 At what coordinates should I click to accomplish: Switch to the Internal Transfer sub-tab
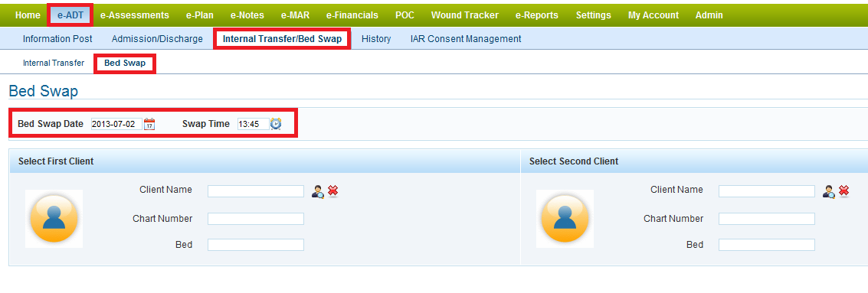pos(54,63)
